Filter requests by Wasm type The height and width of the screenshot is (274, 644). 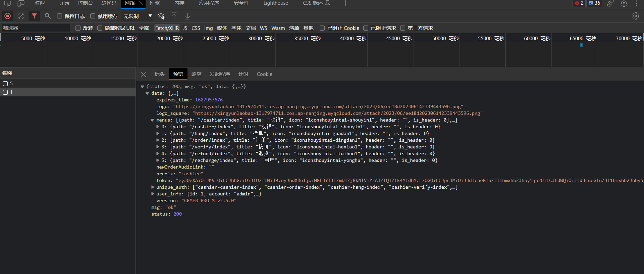pyautogui.click(x=278, y=28)
